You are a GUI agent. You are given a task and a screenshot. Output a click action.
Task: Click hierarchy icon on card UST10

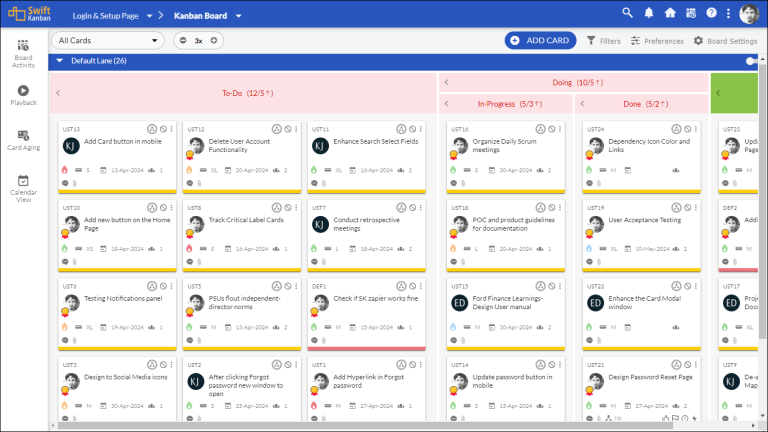pos(152,208)
